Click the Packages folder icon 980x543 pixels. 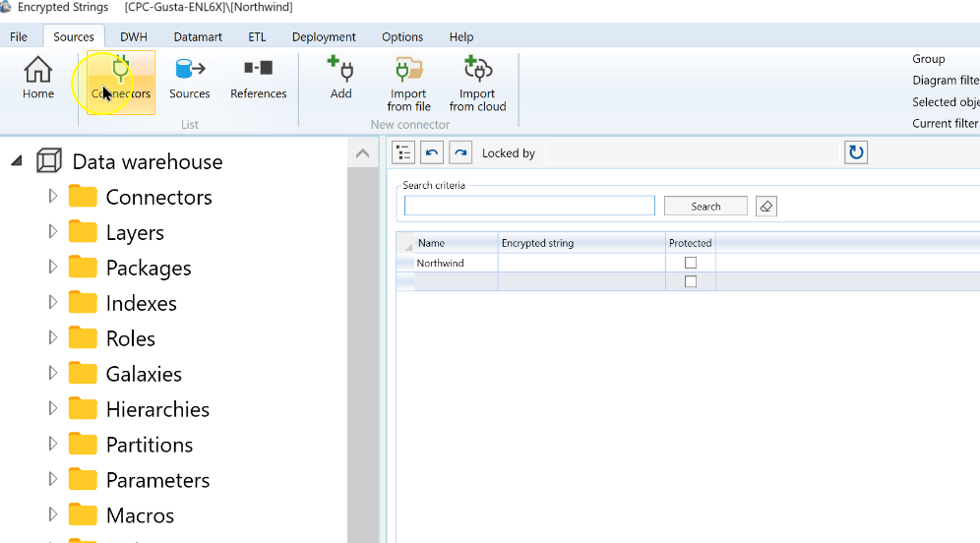coord(83,267)
